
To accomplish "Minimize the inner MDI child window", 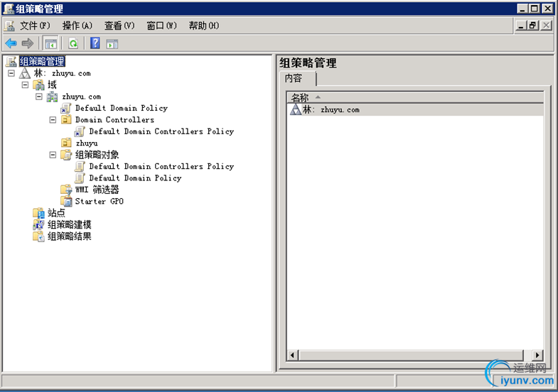I will click(x=521, y=26).
